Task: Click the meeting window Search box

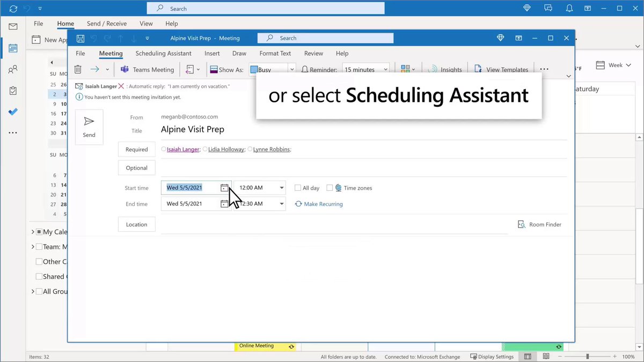Action: (325, 38)
